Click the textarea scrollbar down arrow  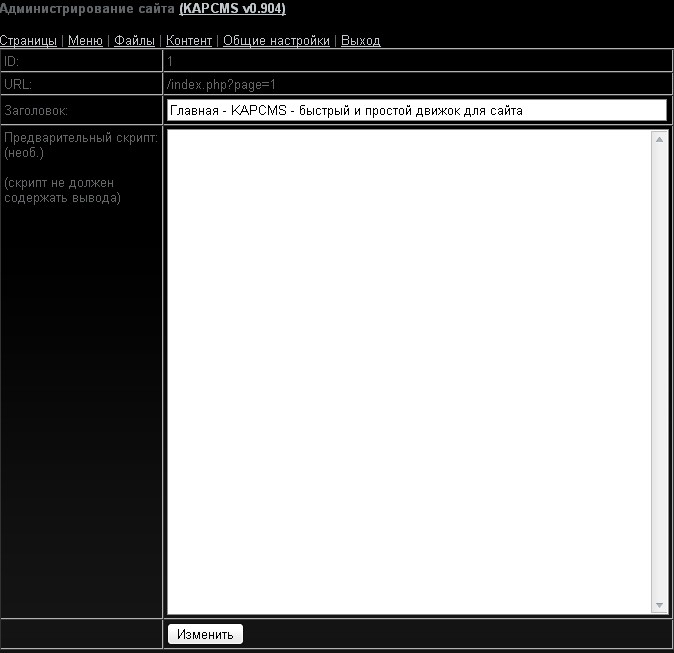click(659, 605)
